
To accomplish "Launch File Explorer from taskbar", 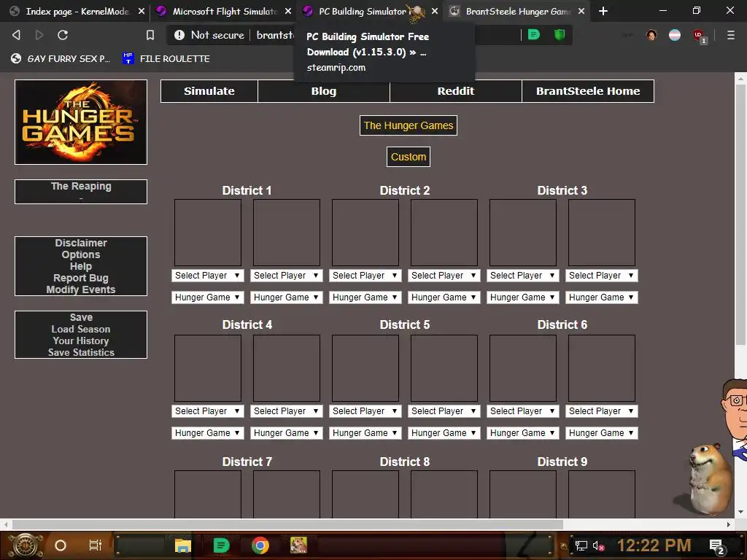I will tap(182, 545).
